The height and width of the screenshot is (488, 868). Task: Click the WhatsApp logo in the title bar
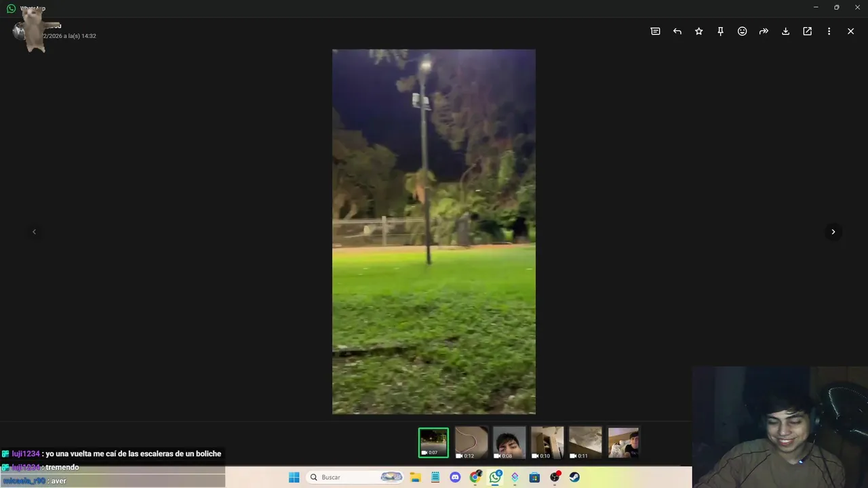(x=11, y=8)
